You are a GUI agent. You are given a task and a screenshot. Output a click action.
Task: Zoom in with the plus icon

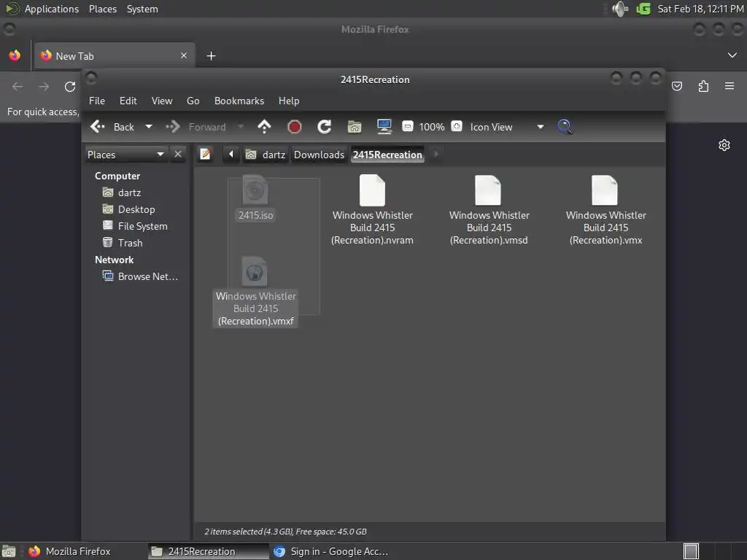tap(457, 126)
